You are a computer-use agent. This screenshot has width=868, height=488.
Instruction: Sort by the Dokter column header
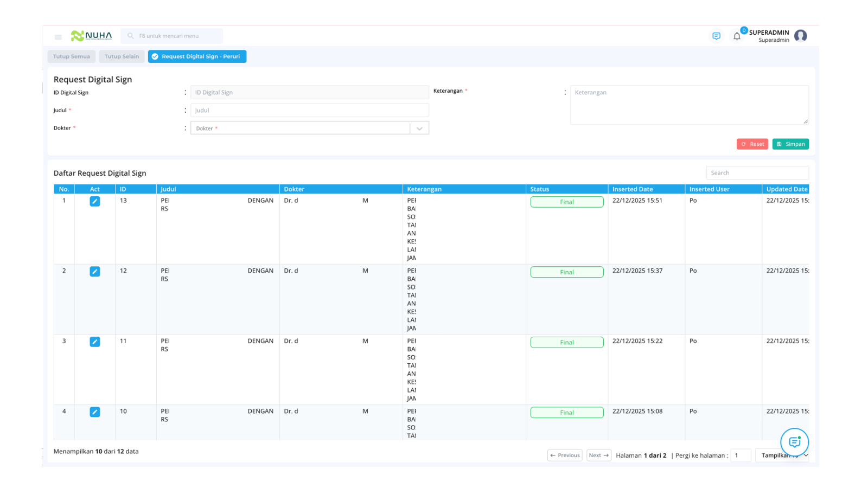click(341, 189)
